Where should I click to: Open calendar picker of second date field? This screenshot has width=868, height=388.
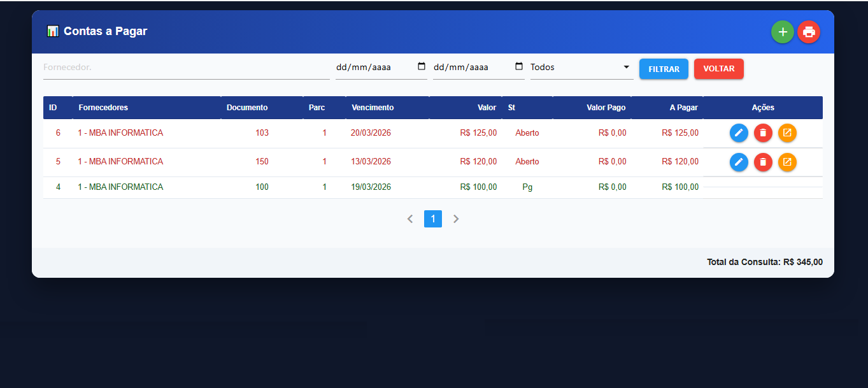518,67
